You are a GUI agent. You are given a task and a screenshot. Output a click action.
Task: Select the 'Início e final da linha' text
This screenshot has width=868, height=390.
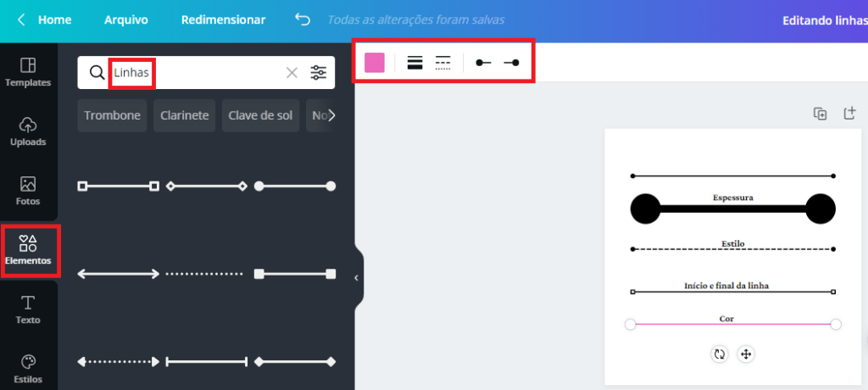click(x=726, y=286)
